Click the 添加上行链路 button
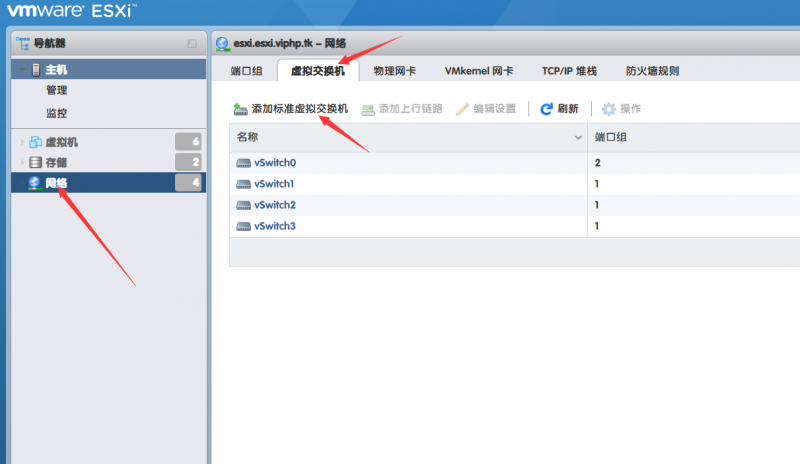The height and width of the screenshot is (464, 800). pyautogui.click(x=402, y=109)
